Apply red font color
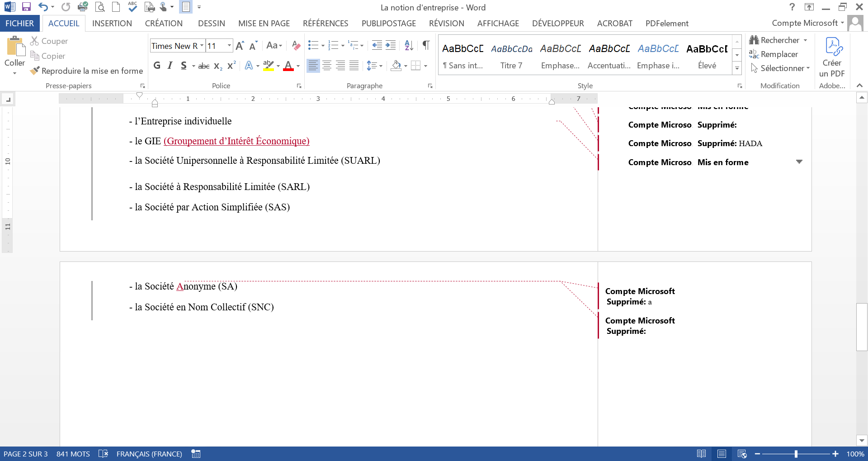This screenshot has width=868, height=461. point(288,66)
